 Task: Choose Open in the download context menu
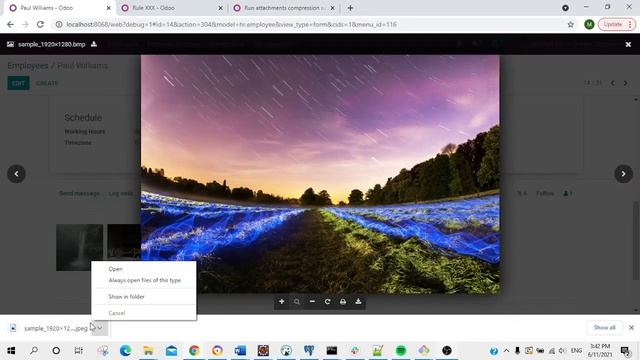pos(116,269)
